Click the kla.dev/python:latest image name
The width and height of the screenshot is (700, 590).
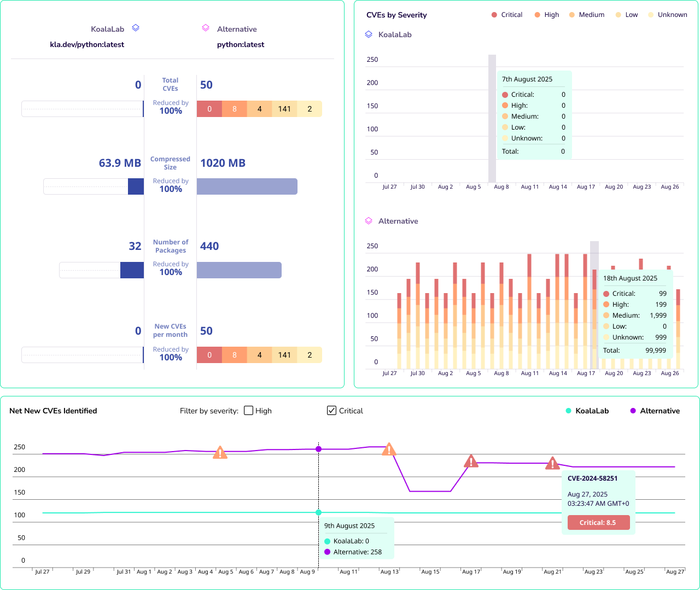coord(87,45)
